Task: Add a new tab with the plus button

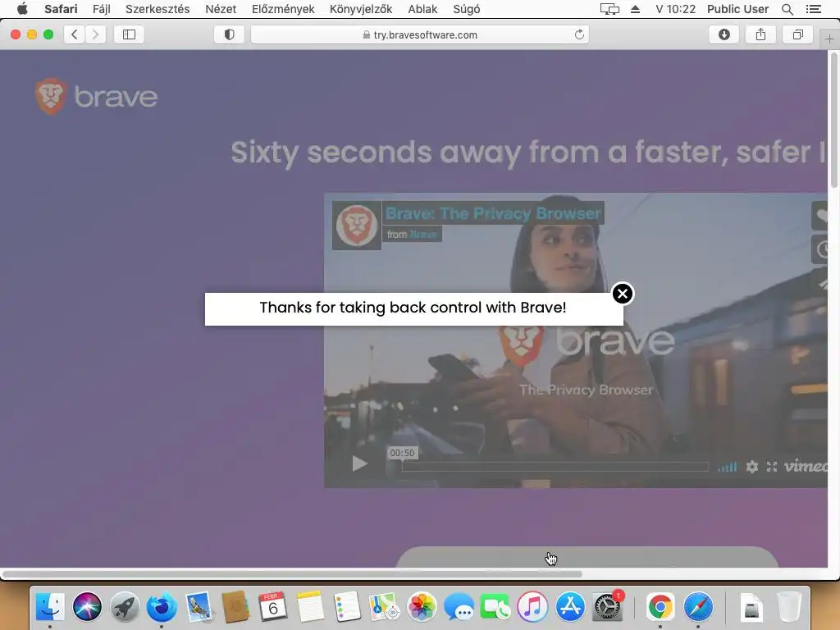Action: (x=829, y=39)
